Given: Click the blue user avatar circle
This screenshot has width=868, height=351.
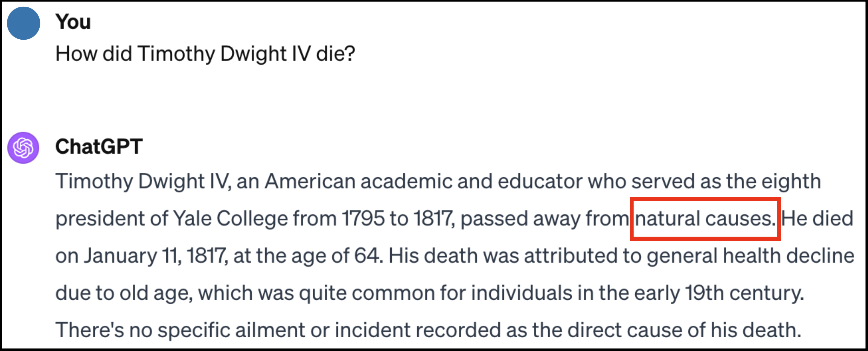Looking at the screenshot, I should pos(24,23).
